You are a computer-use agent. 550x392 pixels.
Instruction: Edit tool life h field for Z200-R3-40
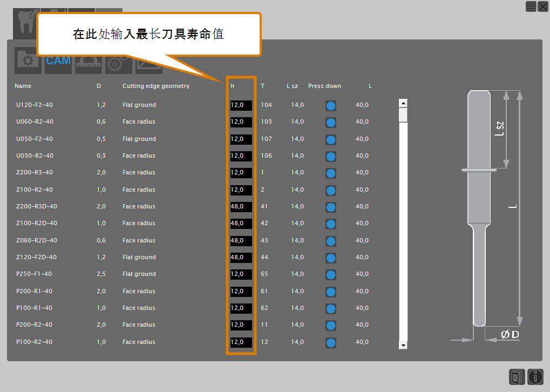coord(241,173)
